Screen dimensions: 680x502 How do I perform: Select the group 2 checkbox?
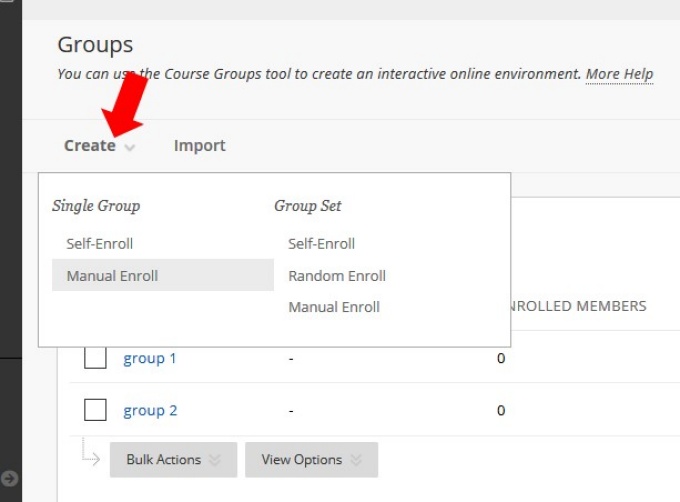pyautogui.click(x=95, y=410)
